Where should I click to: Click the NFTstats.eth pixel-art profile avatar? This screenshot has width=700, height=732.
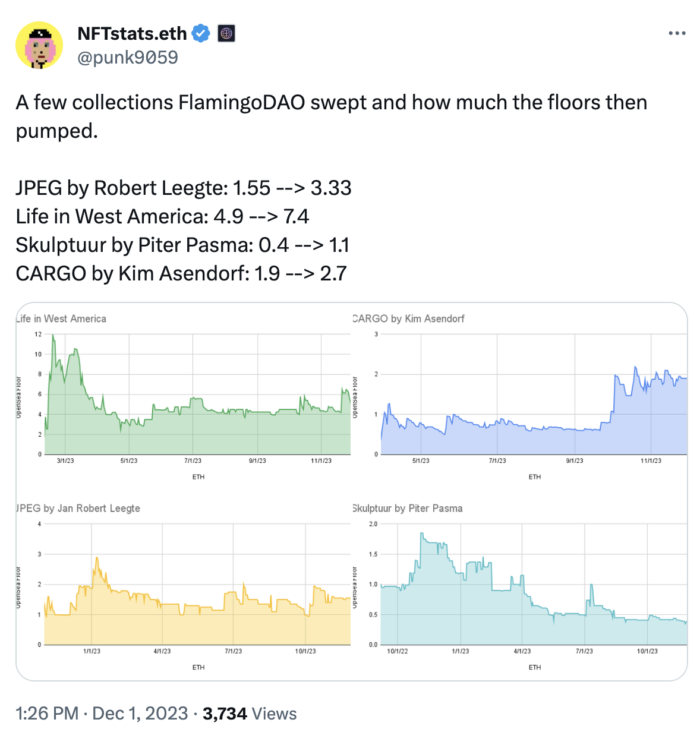39,46
